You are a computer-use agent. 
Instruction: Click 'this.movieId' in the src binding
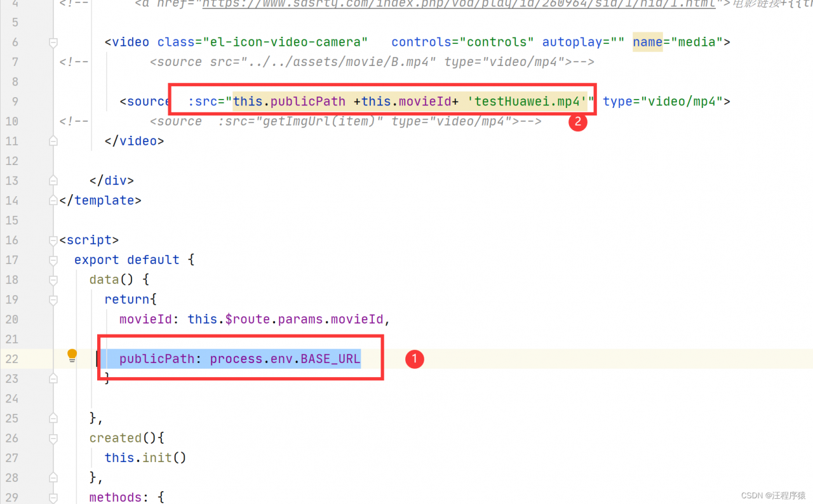406,102
